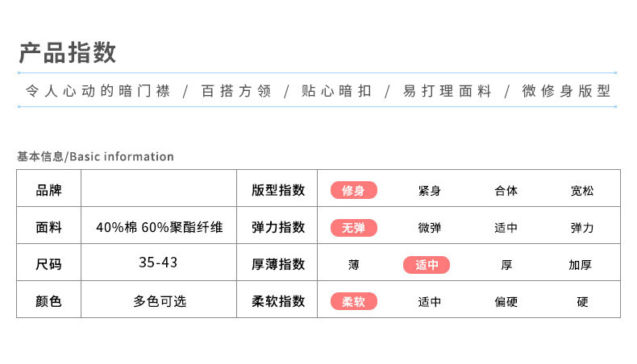Click the highlighted 柔软 softness pill
637x364 pixels.
353,301
